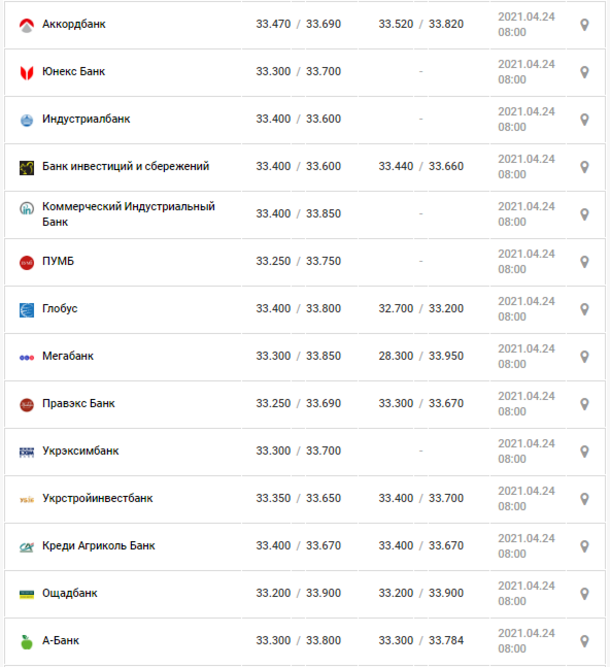Open the Аккордбанк bank link

[x=74, y=24]
